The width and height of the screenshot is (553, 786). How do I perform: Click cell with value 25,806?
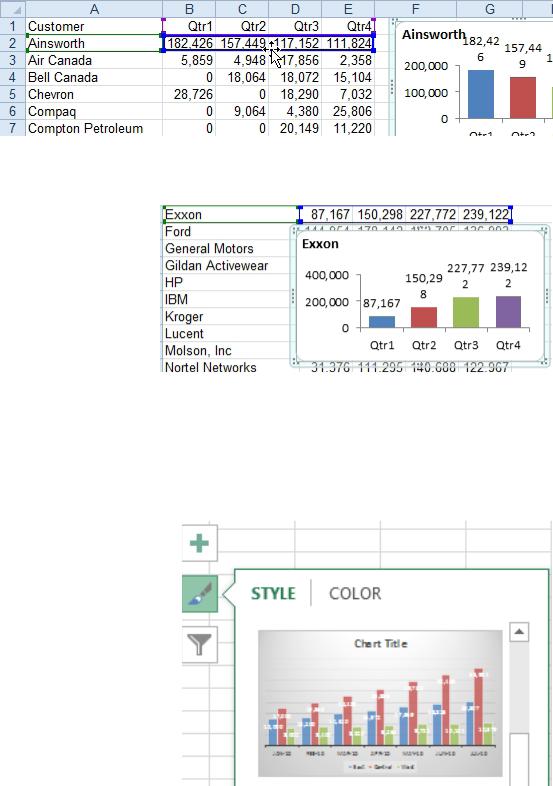pyautogui.click(x=348, y=111)
